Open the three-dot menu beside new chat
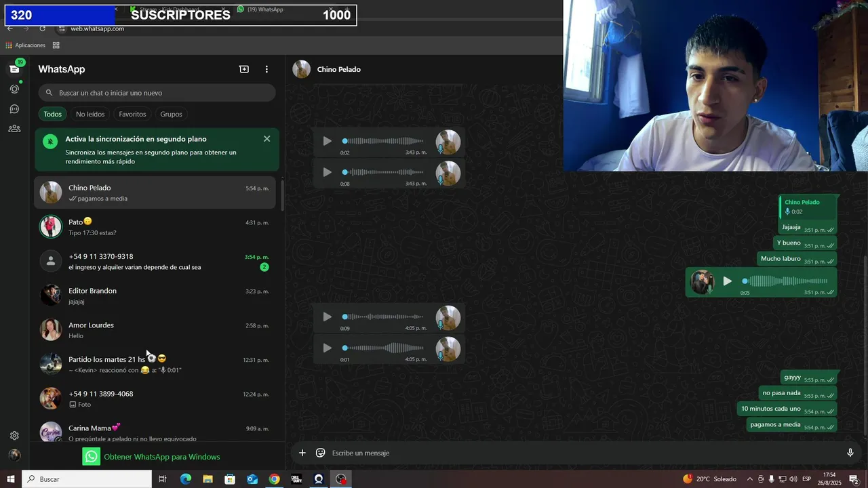 coord(267,69)
